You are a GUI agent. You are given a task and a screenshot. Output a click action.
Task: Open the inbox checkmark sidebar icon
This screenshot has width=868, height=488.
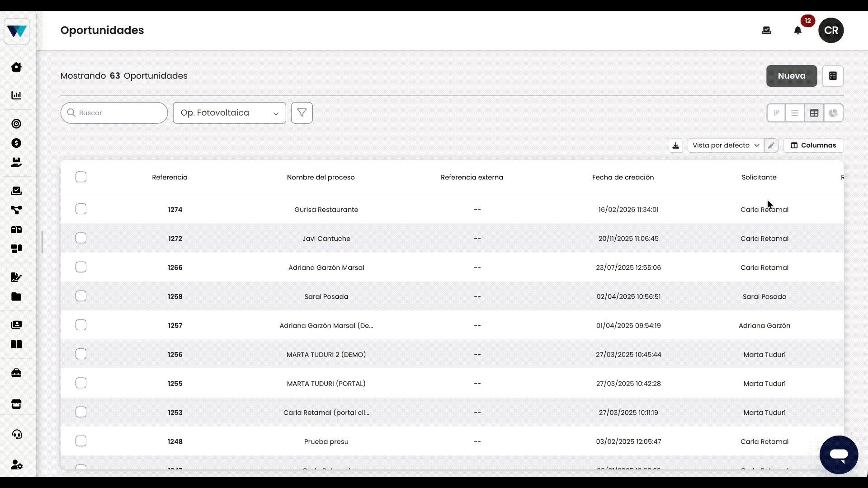point(16,191)
